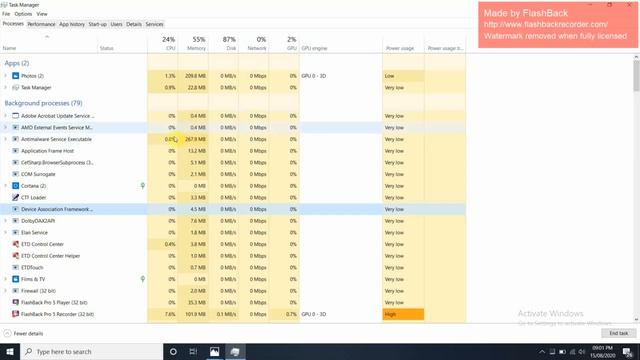
Task: Expand the DolbyDAX2API process row
Action: click(6, 221)
